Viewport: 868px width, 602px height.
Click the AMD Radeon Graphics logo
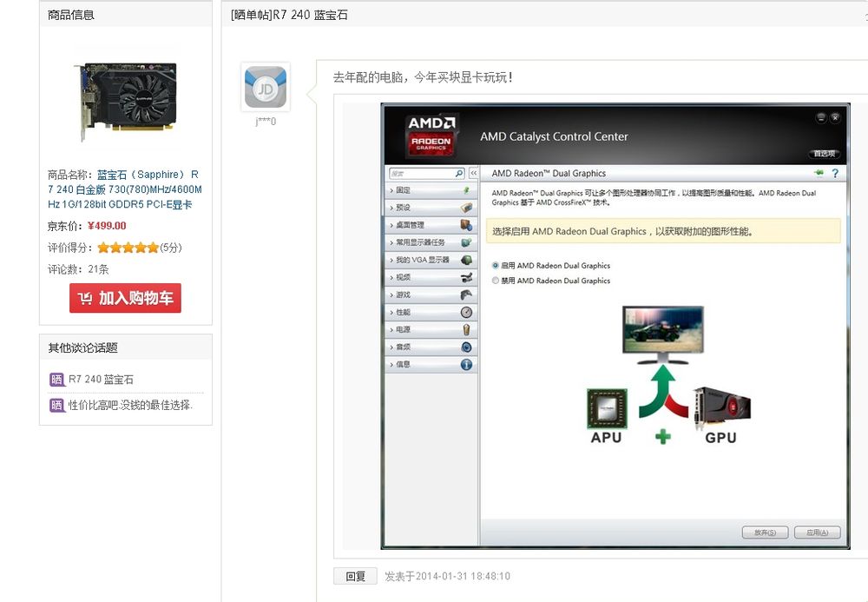431,135
